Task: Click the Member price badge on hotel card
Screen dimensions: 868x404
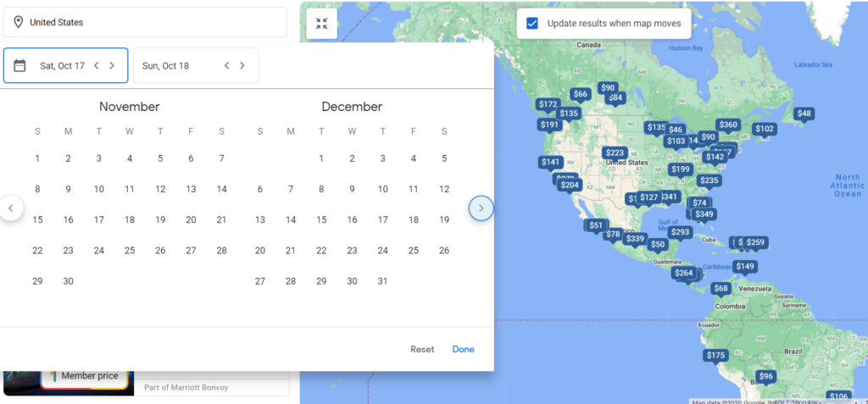Action: (84, 376)
